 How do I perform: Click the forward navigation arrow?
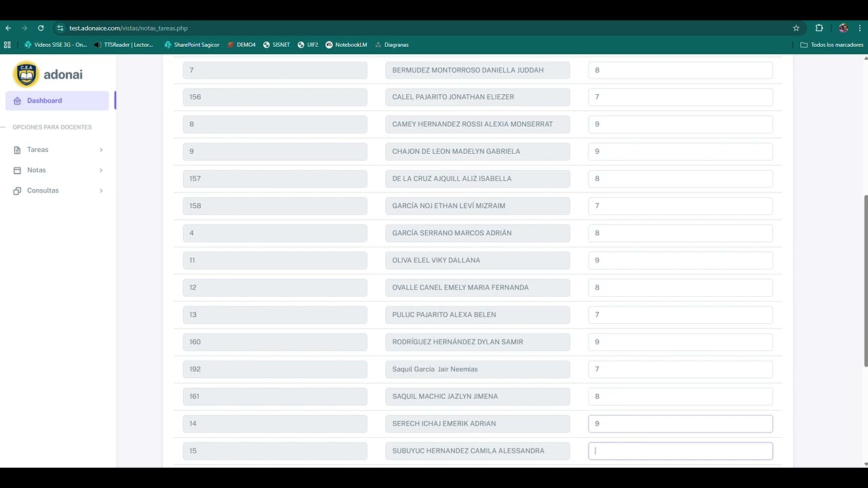point(24,28)
